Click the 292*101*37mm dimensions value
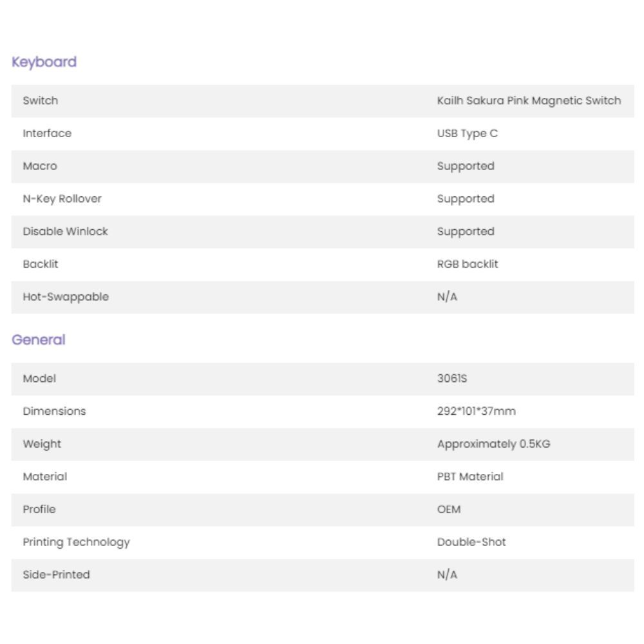The height and width of the screenshot is (644, 644). (476, 412)
